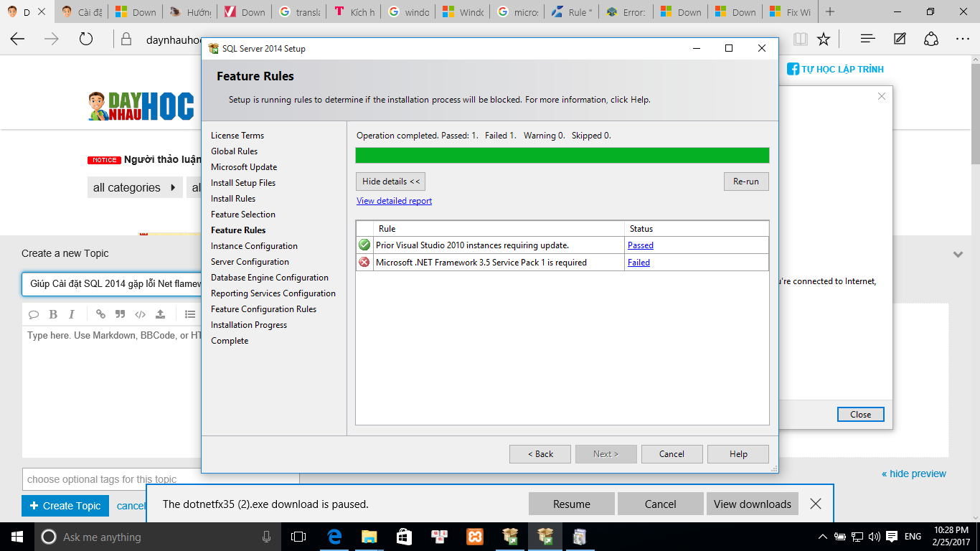Click the Bold formatting icon in editor
Screen dimensions: 980x551
coord(53,314)
